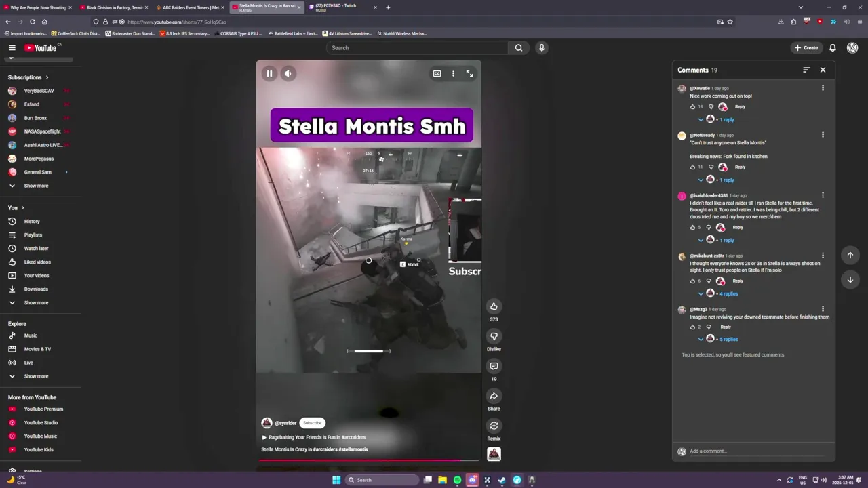The image size is (868, 488).
Task: Dislike @NotBready's comment
Action: coord(711,167)
